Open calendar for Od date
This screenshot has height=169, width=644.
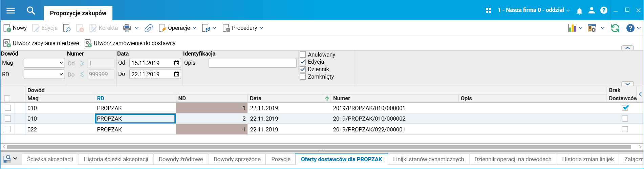coord(176,63)
